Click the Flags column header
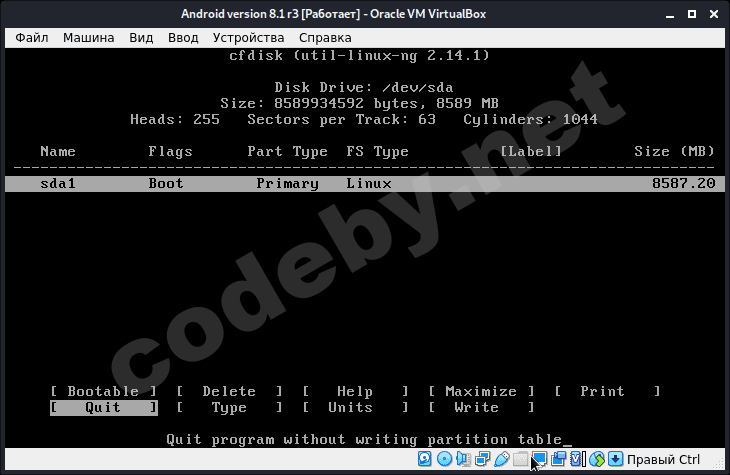 click(170, 151)
